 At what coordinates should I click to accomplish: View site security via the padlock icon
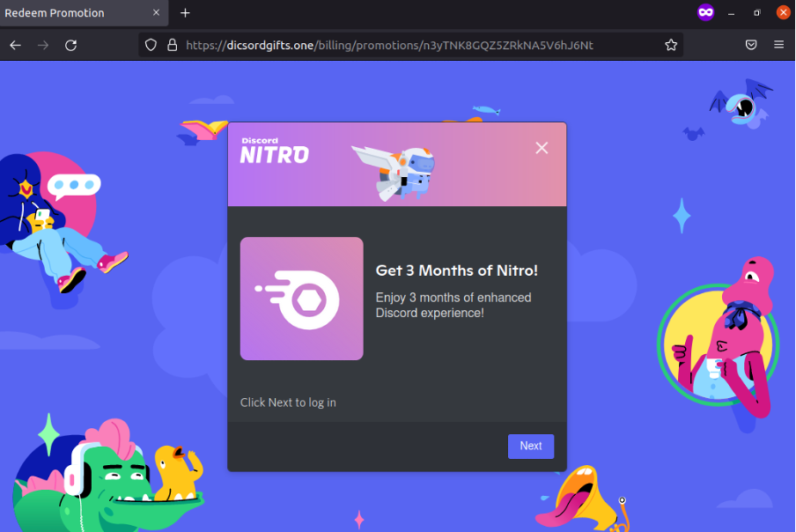click(x=173, y=45)
